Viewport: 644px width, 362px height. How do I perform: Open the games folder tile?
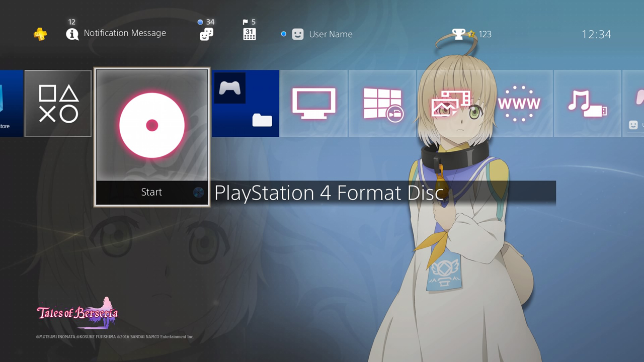tap(246, 104)
